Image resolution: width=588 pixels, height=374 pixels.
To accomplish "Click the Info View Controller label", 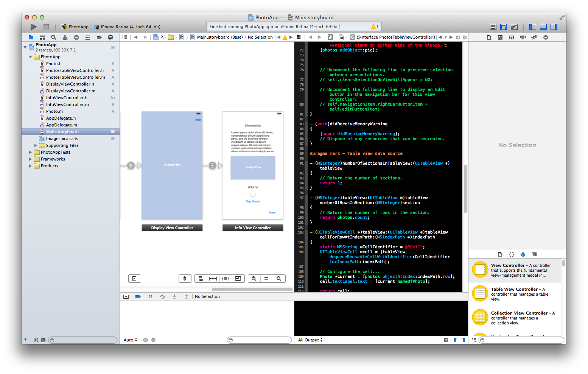I will pos(253,228).
